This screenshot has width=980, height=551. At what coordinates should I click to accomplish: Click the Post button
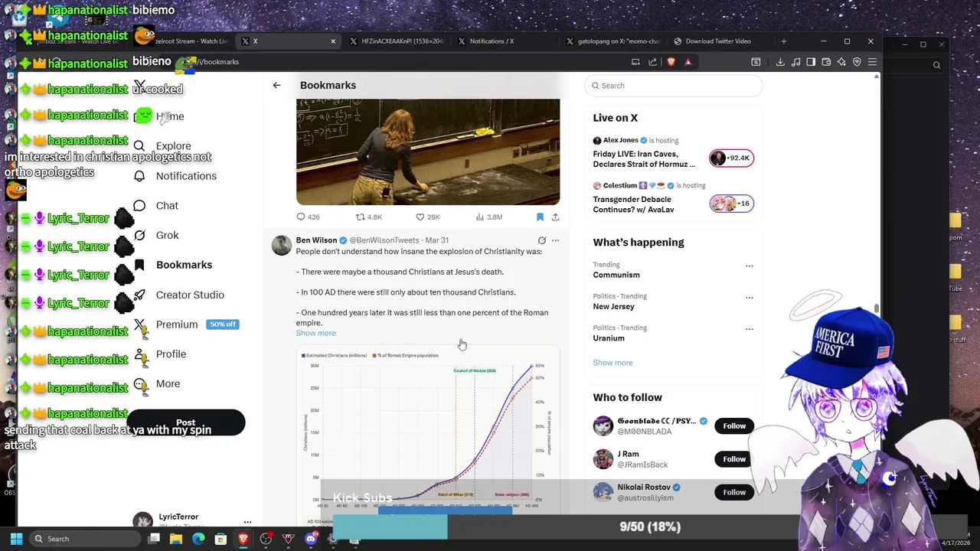(x=186, y=422)
